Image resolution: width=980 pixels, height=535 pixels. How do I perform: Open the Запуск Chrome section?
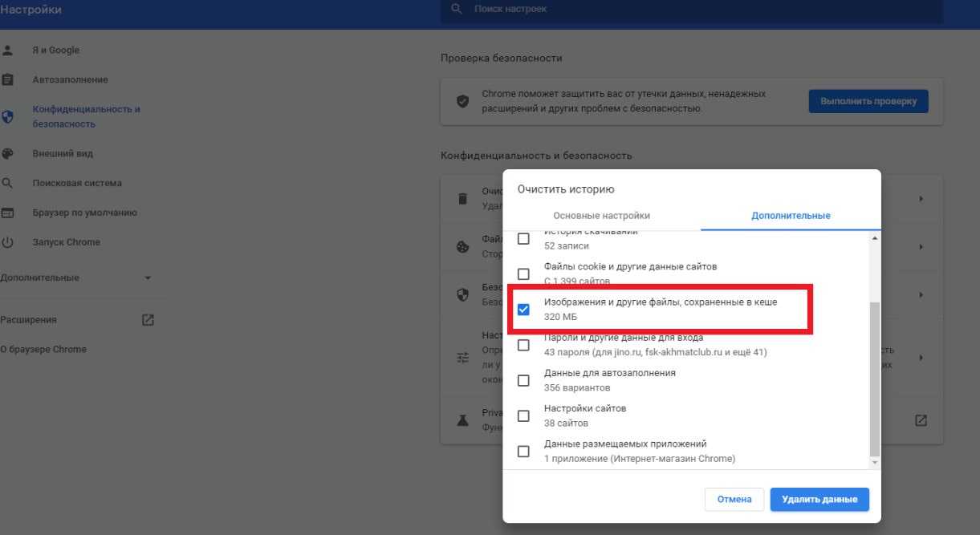pyautogui.click(x=67, y=242)
